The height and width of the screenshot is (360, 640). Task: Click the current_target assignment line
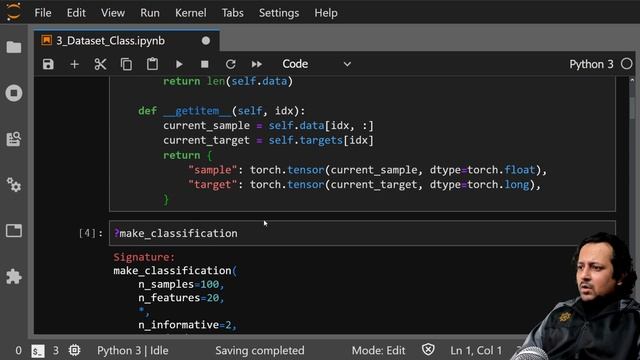click(268, 140)
